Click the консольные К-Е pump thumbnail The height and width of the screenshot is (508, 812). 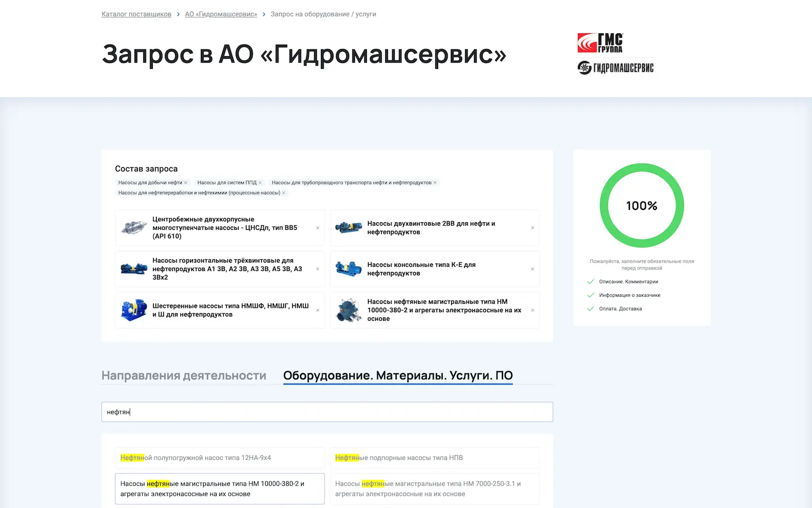click(x=349, y=269)
